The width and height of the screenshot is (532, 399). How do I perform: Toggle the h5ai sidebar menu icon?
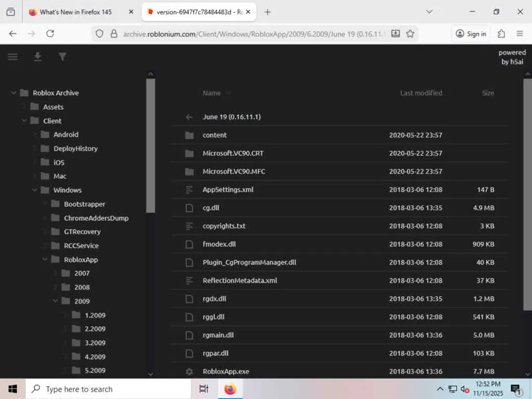point(13,57)
